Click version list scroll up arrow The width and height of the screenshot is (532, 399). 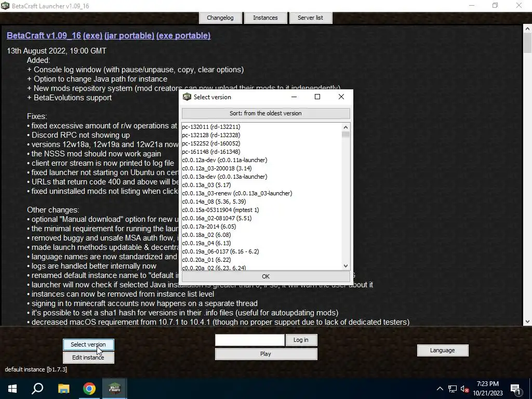tap(345, 127)
